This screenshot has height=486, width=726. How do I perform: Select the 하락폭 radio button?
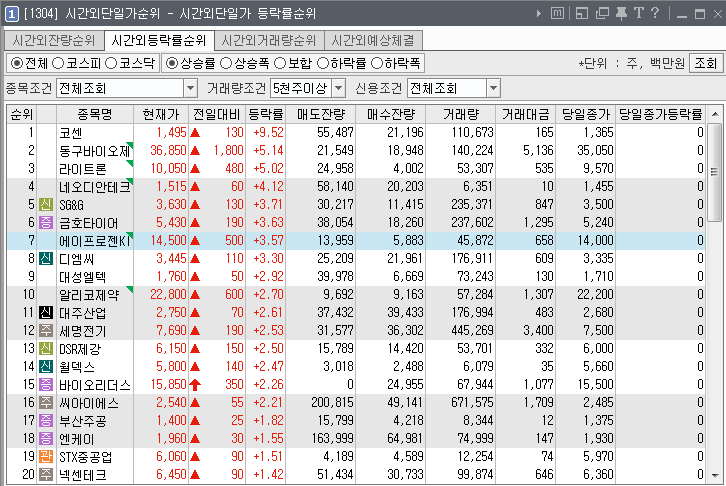click(377, 63)
